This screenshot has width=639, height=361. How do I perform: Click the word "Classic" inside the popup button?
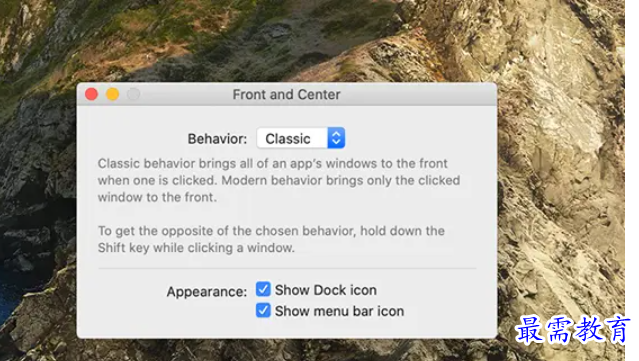coord(288,139)
